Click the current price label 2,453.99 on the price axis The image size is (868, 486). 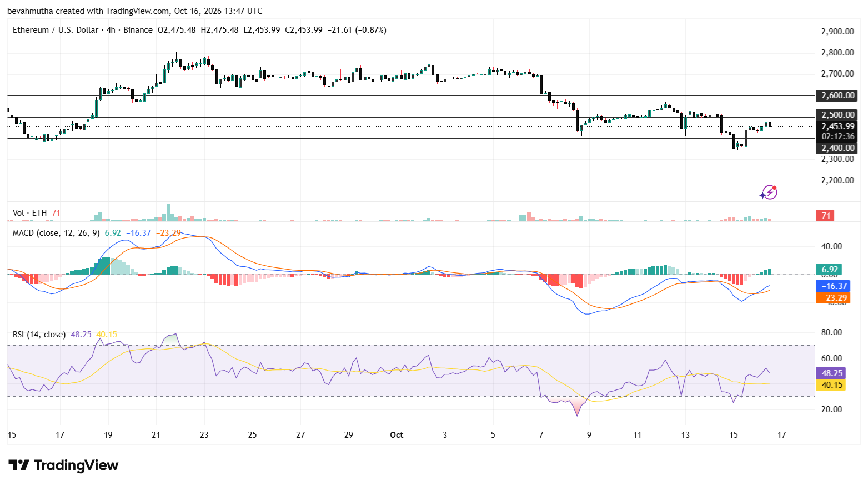coord(837,126)
